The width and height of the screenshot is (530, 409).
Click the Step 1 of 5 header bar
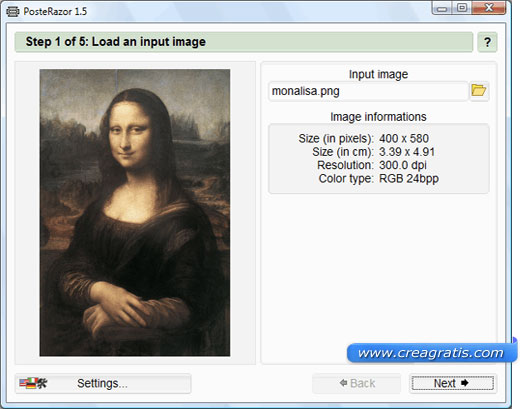[243, 42]
